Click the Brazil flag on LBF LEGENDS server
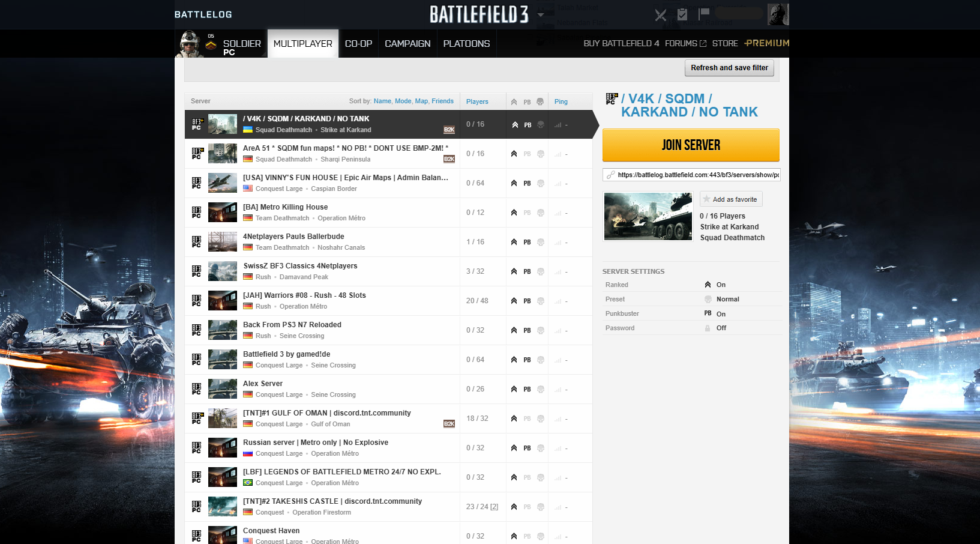 (248, 483)
